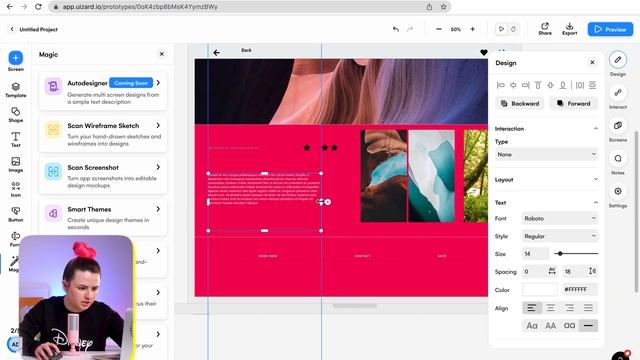The image size is (640, 360).
Task: Distribute elements horizontally
Action: 580,85
